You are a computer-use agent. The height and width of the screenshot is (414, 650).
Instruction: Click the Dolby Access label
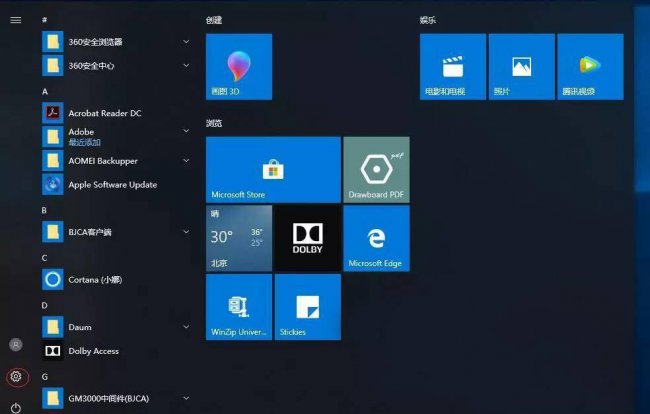click(x=94, y=351)
